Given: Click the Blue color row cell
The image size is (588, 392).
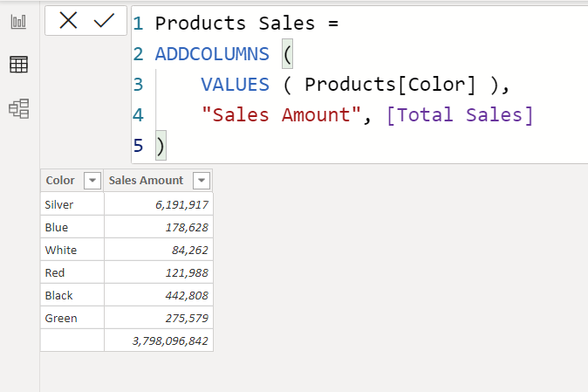Looking at the screenshot, I should point(72,227).
